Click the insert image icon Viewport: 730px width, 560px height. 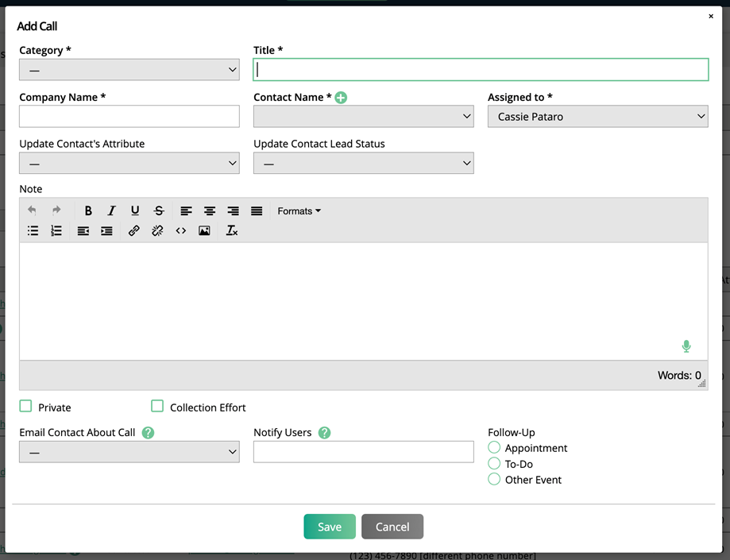[204, 231]
